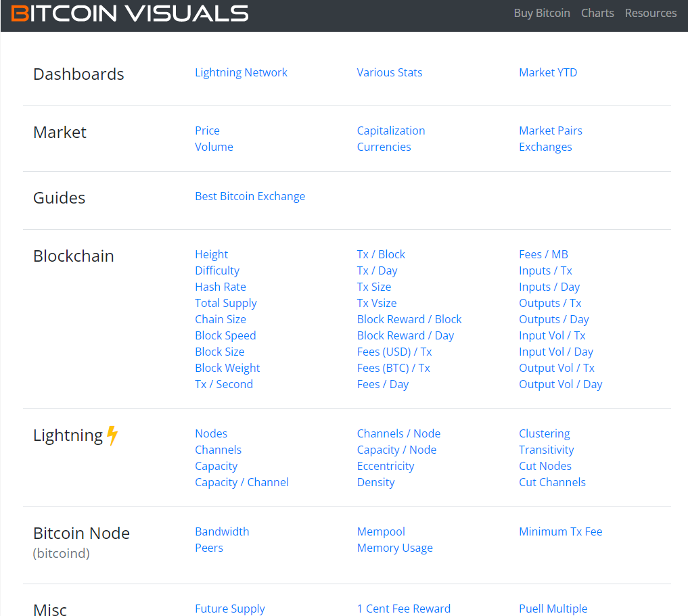Open Buy Bitcoin in the navbar
Image resolution: width=688 pixels, height=616 pixels.
(x=542, y=13)
